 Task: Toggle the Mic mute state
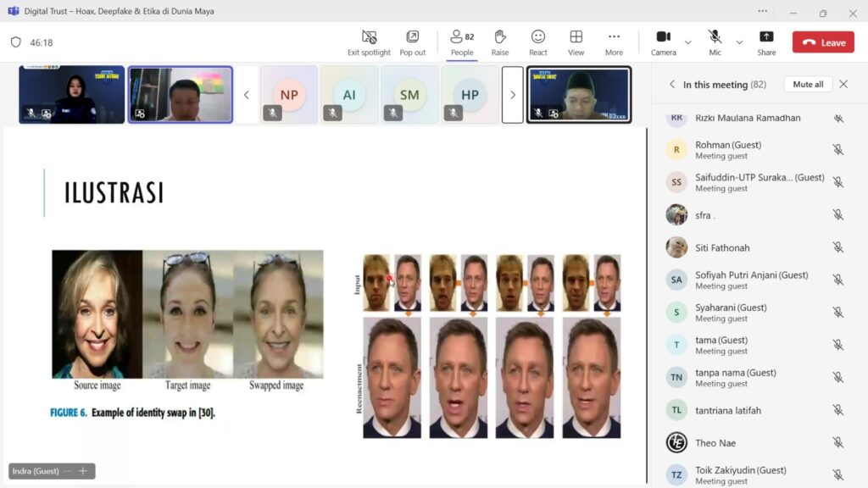point(715,37)
